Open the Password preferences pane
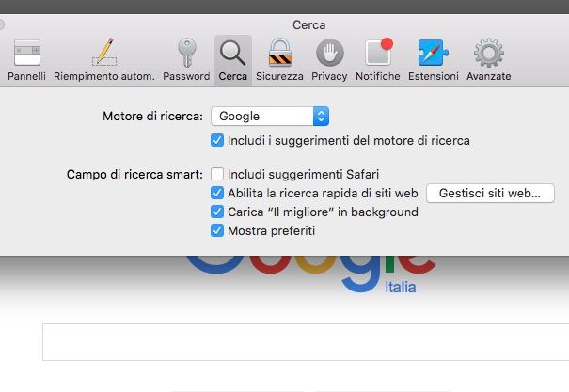This screenshot has width=569, height=392. coord(186,60)
